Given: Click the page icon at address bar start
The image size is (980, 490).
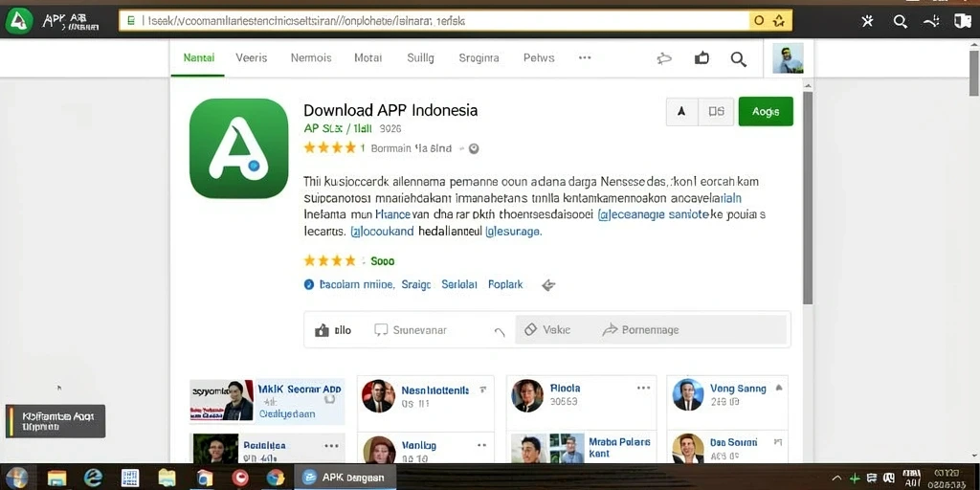Looking at the screenshot, I should [131, 21].
